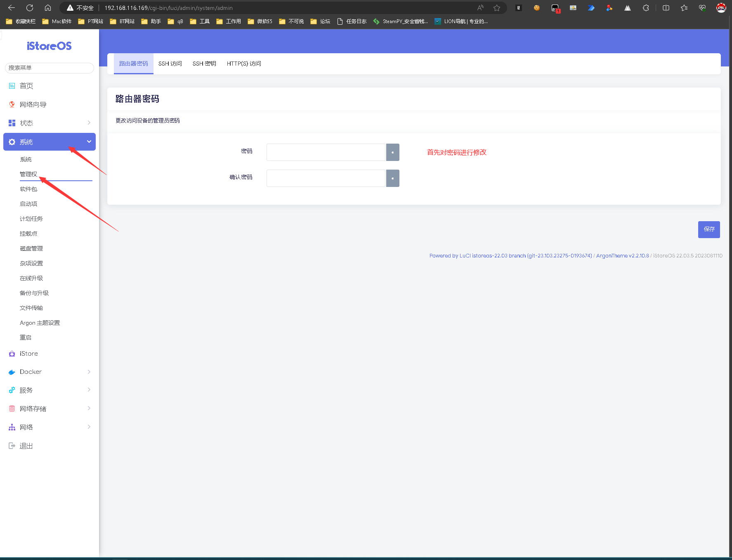Add page to favorites with star icon
732x560 pixels.
[x=497, y=8]
